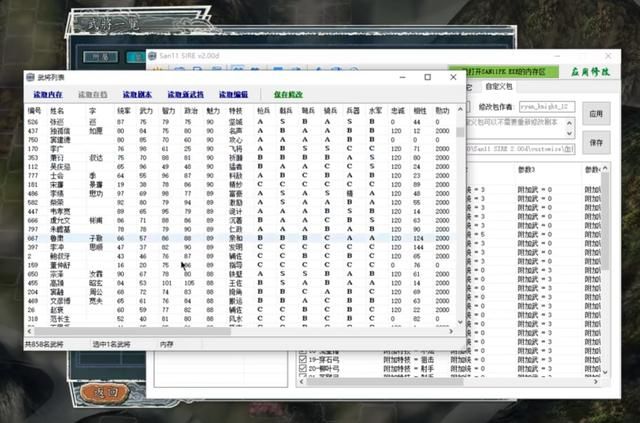Click the 读取内存 link in the officer list
This screenshot has width=640, height=423.
tap(48, 95)
